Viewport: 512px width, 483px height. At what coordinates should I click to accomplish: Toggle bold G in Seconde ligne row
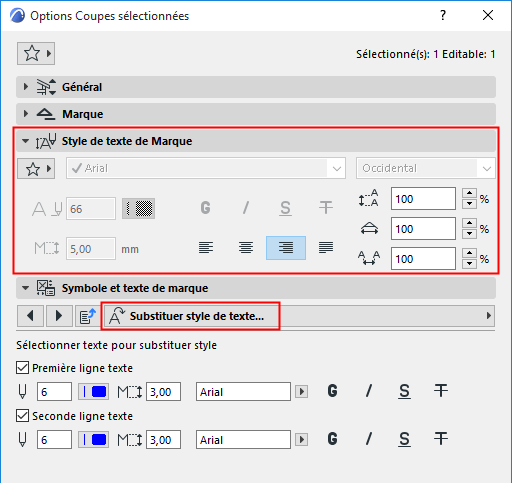(x=332, y=439)
